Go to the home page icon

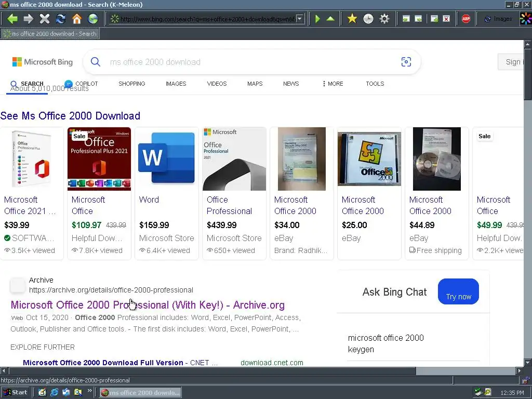pyautogui.click(x=77, y=19)
